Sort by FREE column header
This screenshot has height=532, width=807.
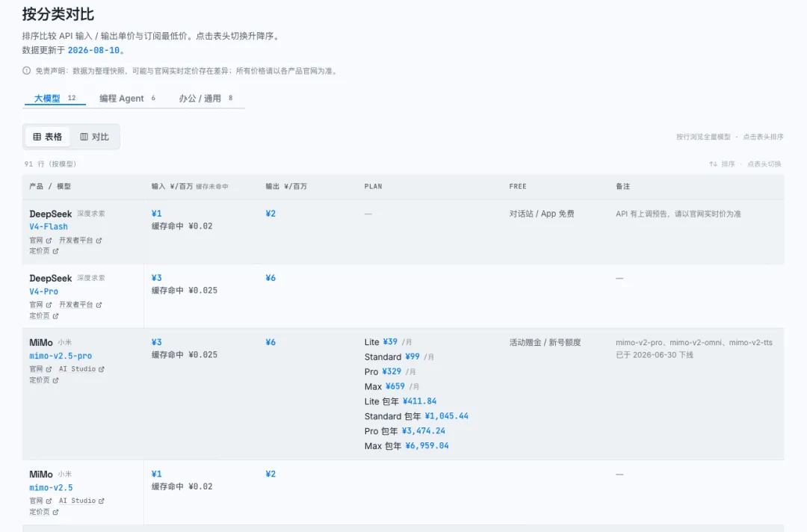tap(518, 186)
